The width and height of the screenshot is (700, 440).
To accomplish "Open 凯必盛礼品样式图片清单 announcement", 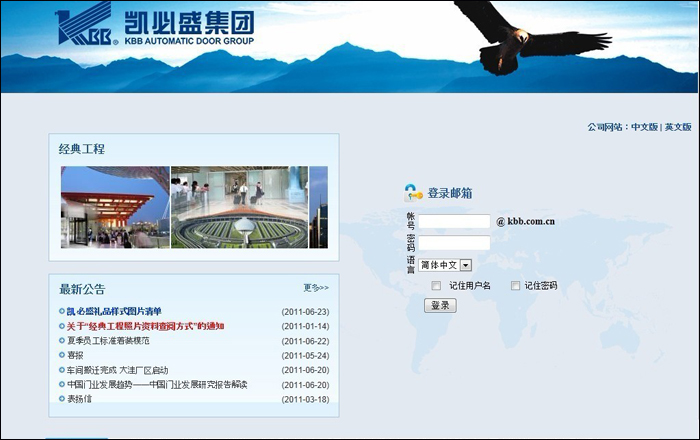I will [x=113, y=312].
